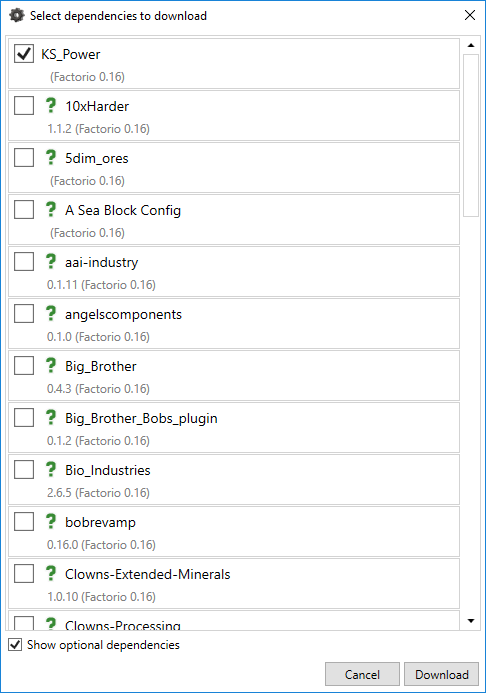Click question mark icon beside Bio_Industries
486x693 pixels.
(x=51, y=469)
